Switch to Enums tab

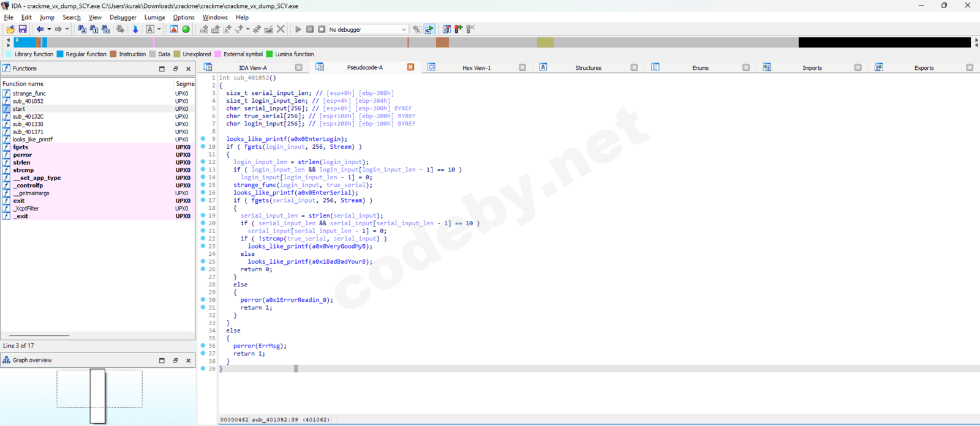click(x=700, y=68)
